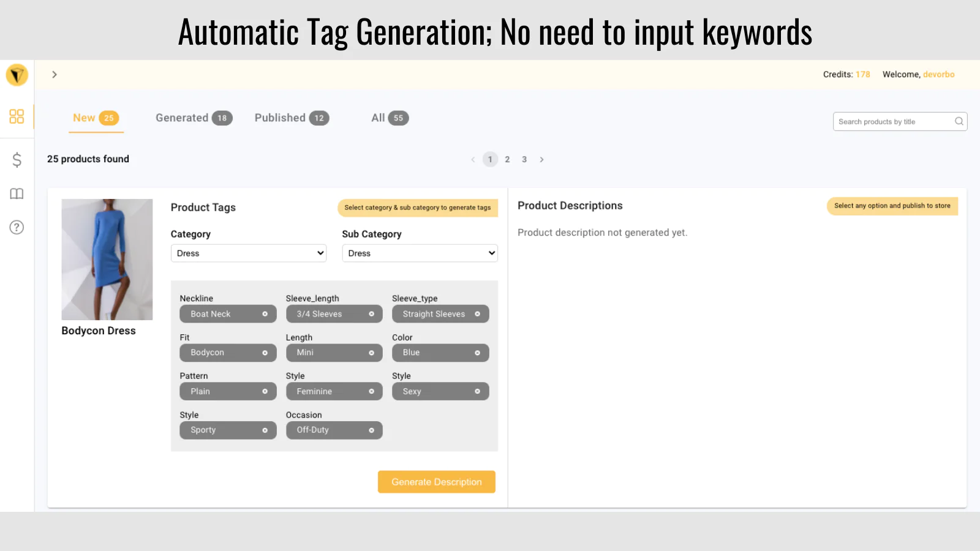Expand the sidebar with the chevron arrow
Image resolution: width=980 pixels, height=551 pixels.
coord(55,75)
